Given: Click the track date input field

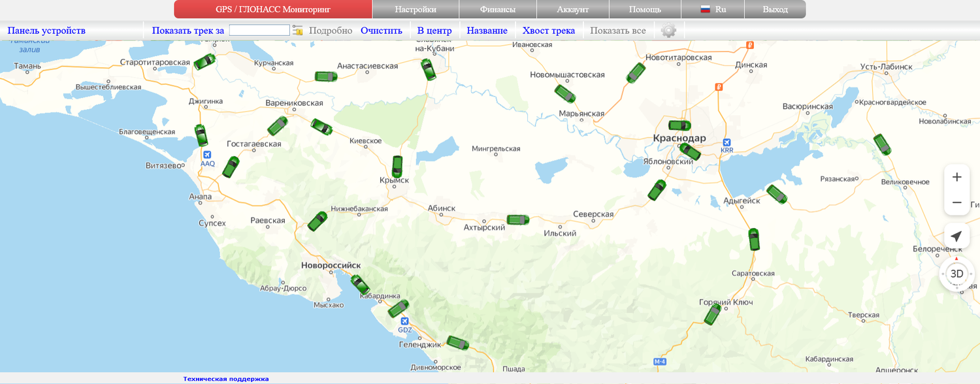Looking at the screenshot, I should click(x=259, y=30).
